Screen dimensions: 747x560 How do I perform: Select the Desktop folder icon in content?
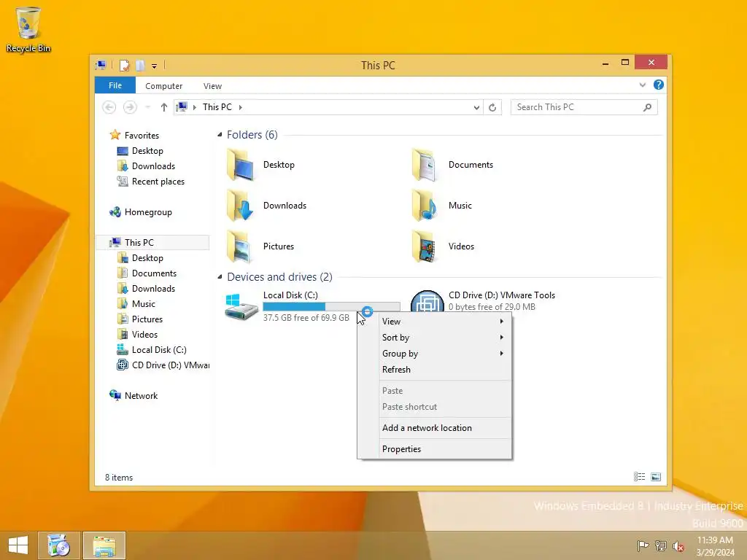click(x=241, y=165)
